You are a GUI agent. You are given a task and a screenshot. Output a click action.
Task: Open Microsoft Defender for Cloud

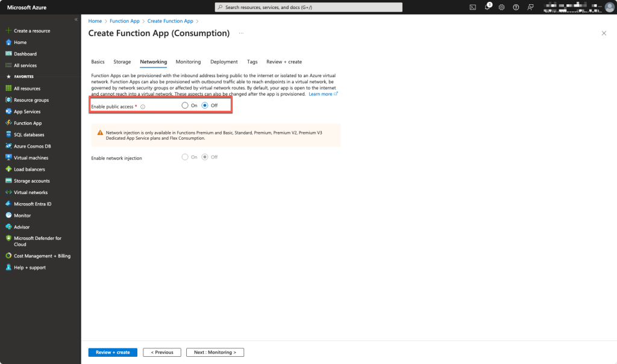pyautogui.click(x=37, y=241)
